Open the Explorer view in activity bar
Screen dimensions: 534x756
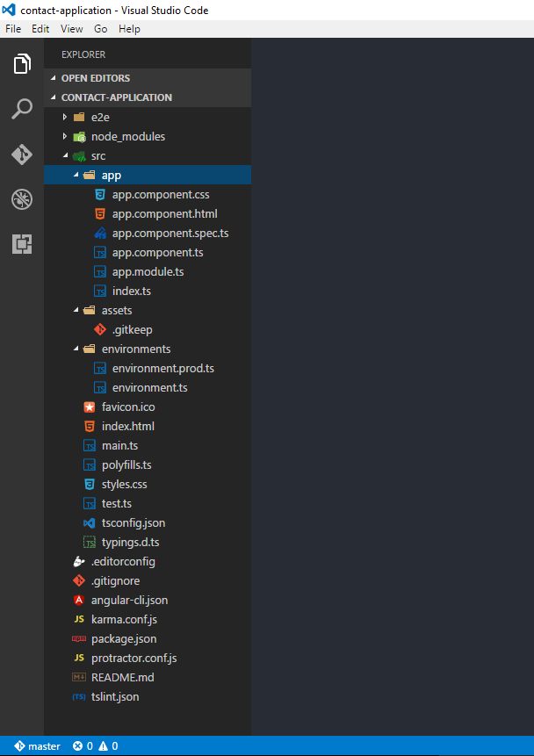pyautogui.click(x=22, y=64)
